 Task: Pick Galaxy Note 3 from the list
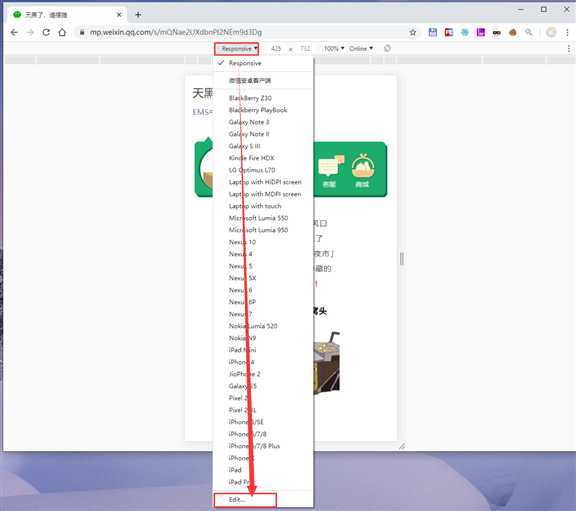[x=263, y=122]
